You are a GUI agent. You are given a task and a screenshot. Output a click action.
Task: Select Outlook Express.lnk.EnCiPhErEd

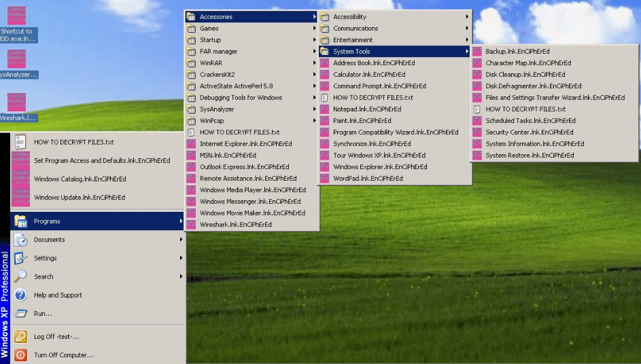(252, 166)
